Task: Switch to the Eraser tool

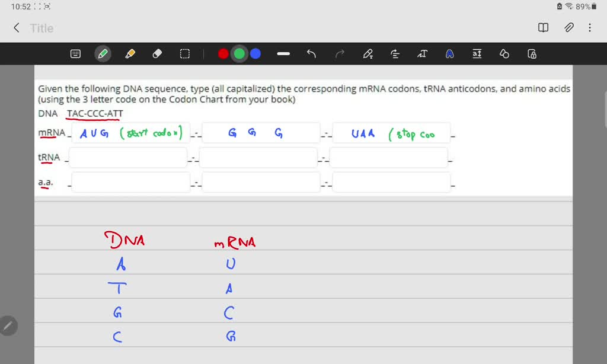Action: click(x=156, y=53)
